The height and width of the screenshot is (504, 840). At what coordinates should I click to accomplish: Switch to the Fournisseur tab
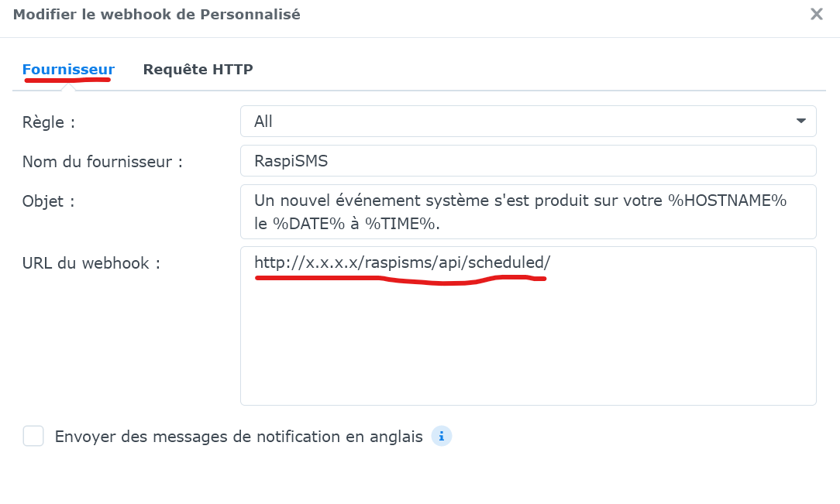(x=68, y=70)
